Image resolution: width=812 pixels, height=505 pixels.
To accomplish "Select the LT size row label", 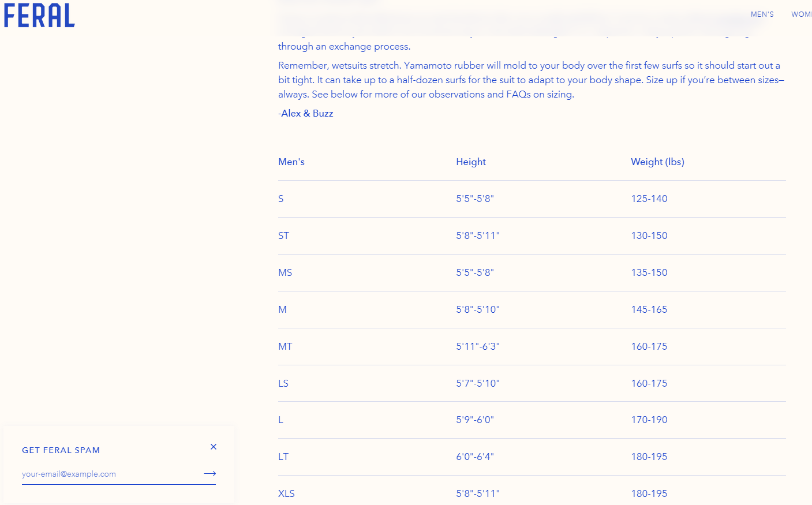I will click(x=283, y=457).
